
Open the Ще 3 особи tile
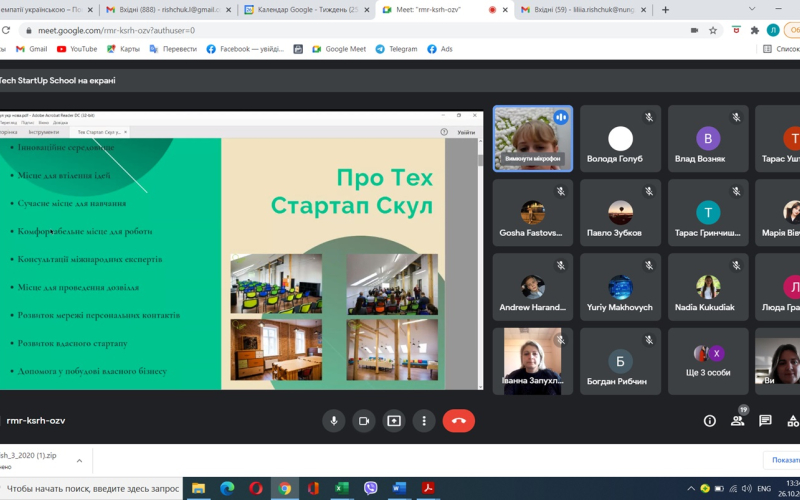coord(708,361)
